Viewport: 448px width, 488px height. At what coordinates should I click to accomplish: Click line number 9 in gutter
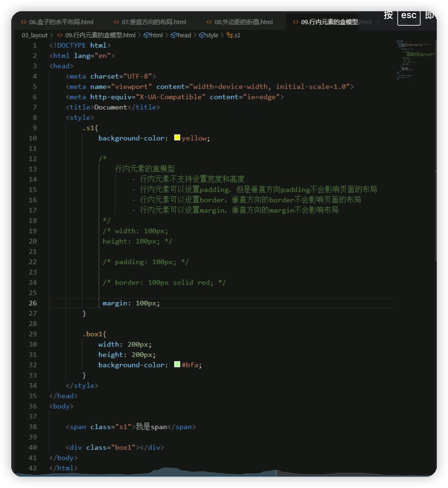35,128
